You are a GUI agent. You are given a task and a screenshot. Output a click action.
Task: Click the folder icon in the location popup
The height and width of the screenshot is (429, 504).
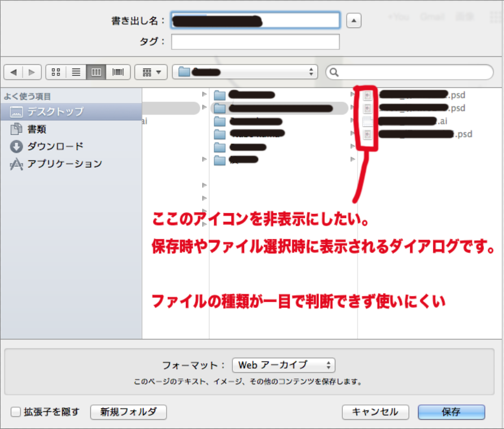point(184,72)
